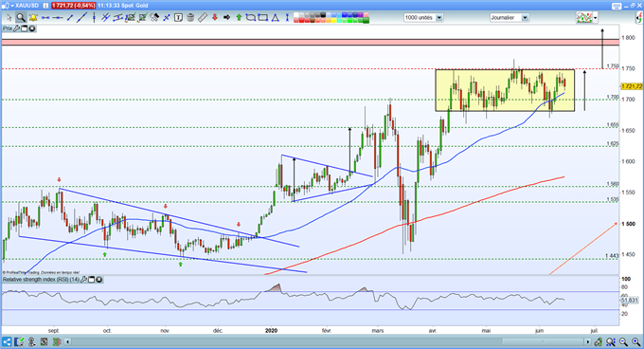
Task: Click the share icon in bottom bar
Action: [7, 341]
